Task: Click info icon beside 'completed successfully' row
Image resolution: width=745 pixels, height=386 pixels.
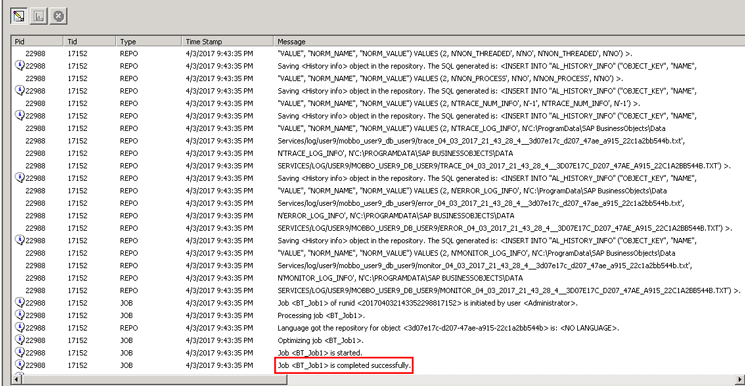Action: 19,365
